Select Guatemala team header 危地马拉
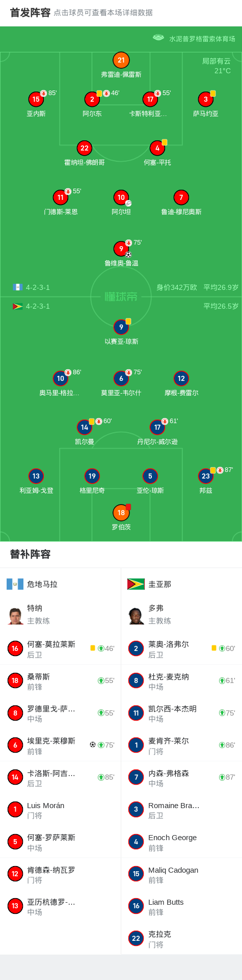242x980 pixels. pyautogui.click(x=42, y=584)
